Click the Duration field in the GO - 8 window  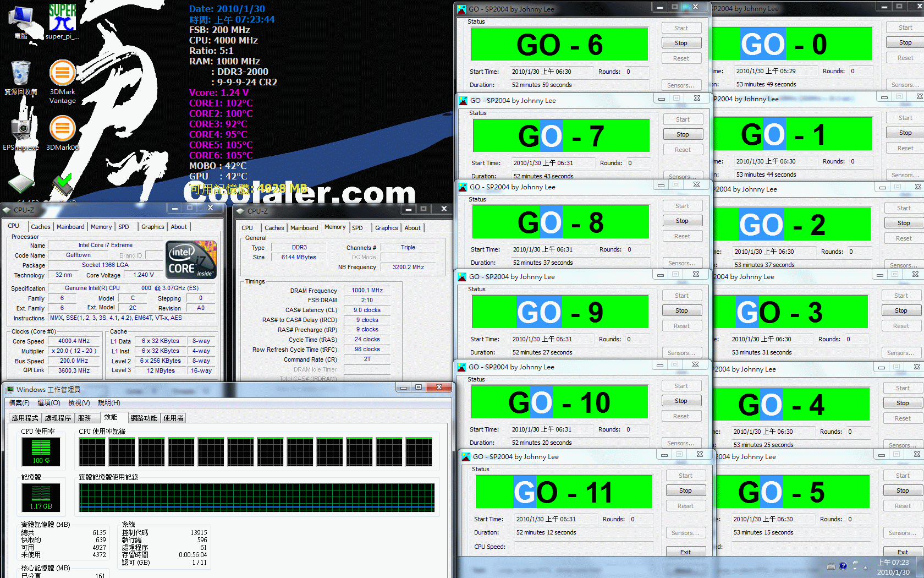coord(580,263)
